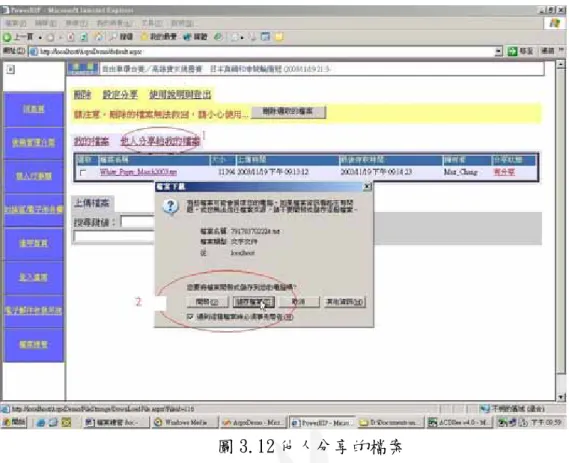Switch to Windows Media taskbar button
This screenshot has width=569, height=463.
tap(185, 422)
